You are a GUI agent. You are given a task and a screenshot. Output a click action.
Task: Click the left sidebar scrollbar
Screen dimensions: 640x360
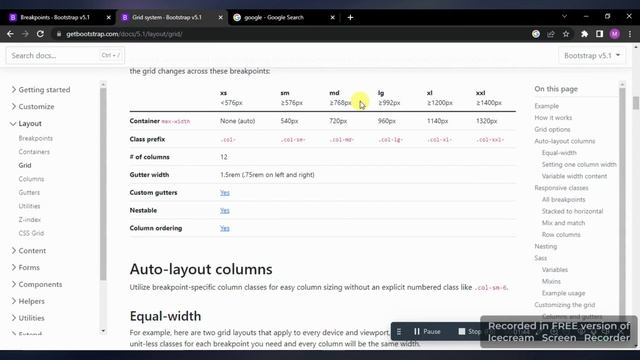tap(103, 184)
